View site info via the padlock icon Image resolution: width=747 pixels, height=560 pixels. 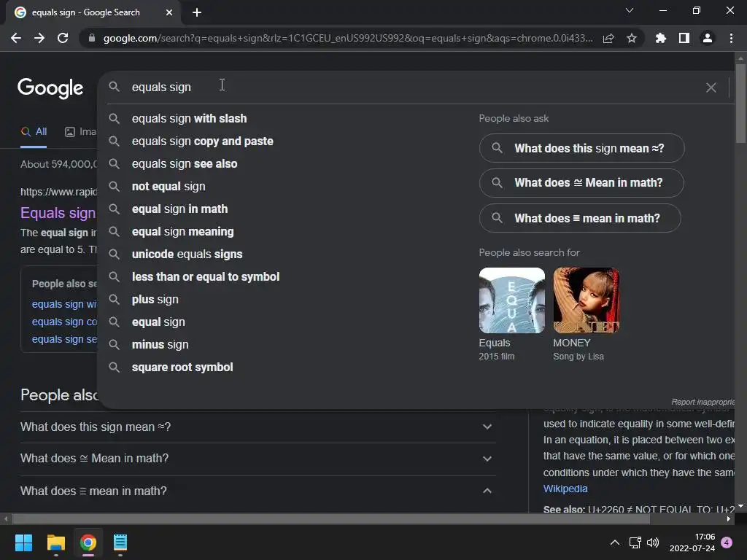point(92,38)
